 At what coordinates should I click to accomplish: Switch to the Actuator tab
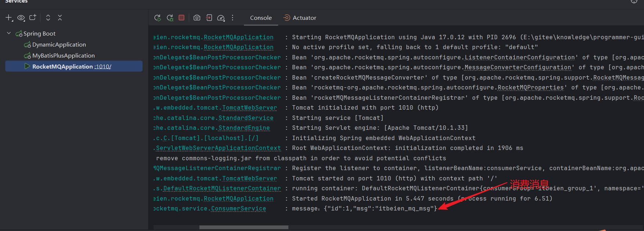300,18
